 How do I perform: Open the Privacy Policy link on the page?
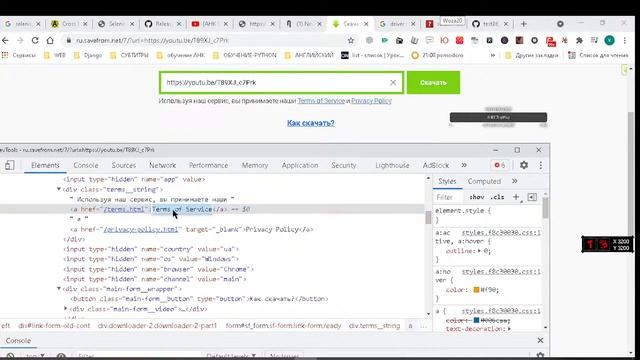[x=371, y=101]
